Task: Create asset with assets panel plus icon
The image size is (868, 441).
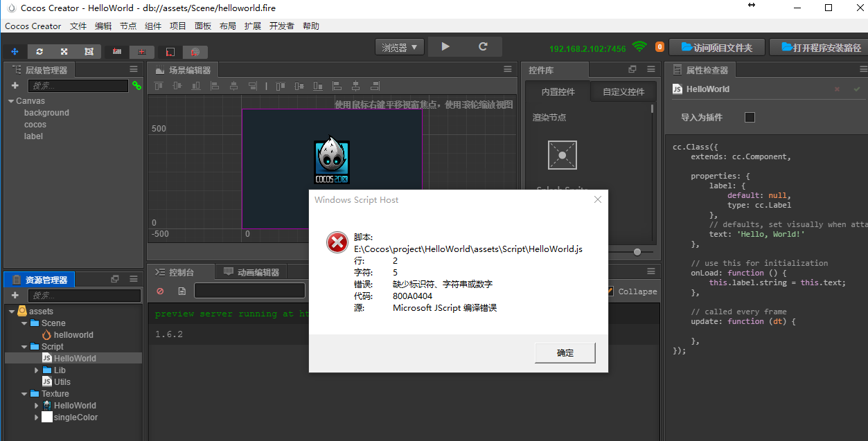Action: click(15, 296)
